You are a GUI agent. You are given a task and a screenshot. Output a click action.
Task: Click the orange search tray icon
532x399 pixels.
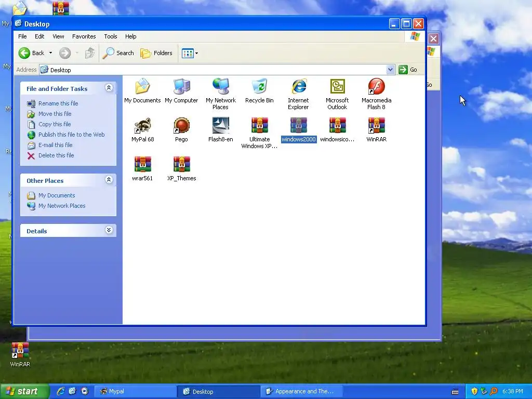[x=494, y=391]
